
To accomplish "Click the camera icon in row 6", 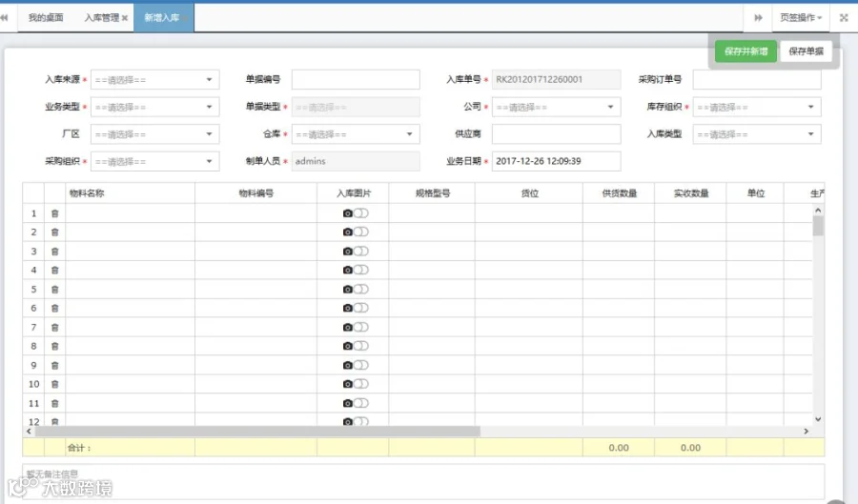I will pyautogui.click(x=347, y=308).
